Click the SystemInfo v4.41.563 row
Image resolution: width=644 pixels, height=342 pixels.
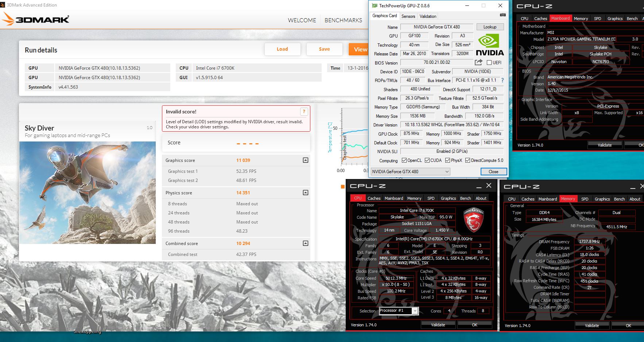pos(97,87)
